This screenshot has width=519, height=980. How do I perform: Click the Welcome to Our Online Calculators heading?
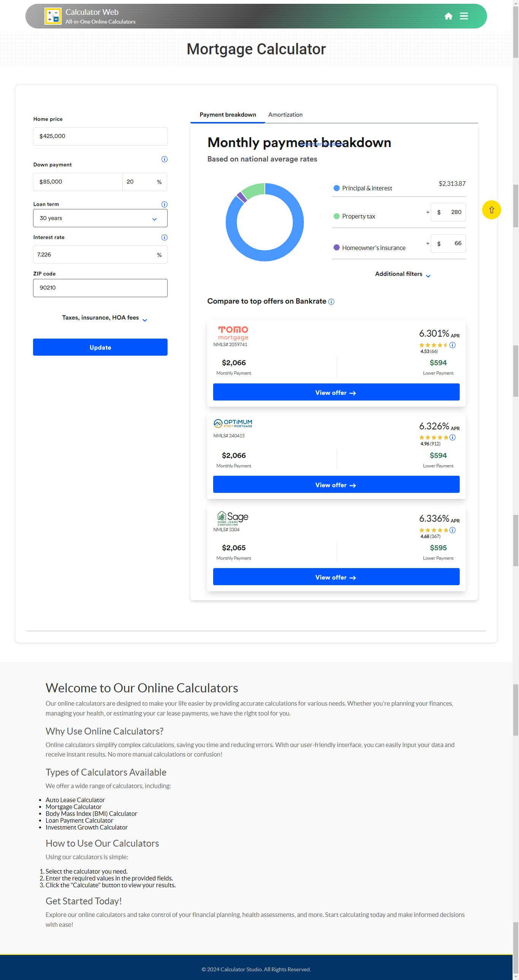(142, 688)
